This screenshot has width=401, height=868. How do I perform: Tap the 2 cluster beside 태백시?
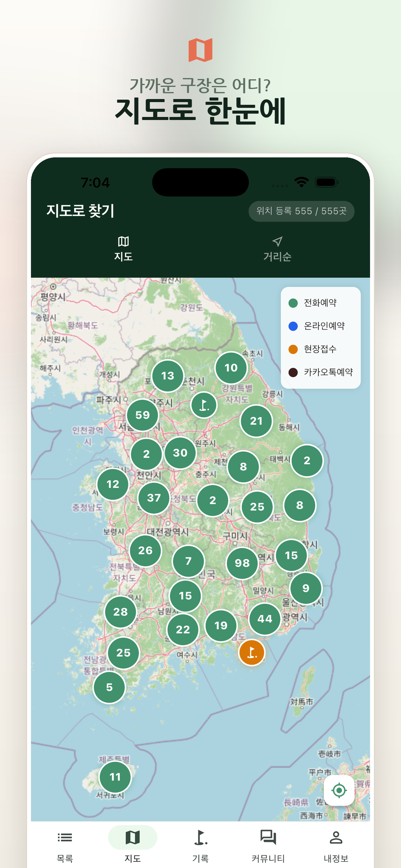click(307, 461)
